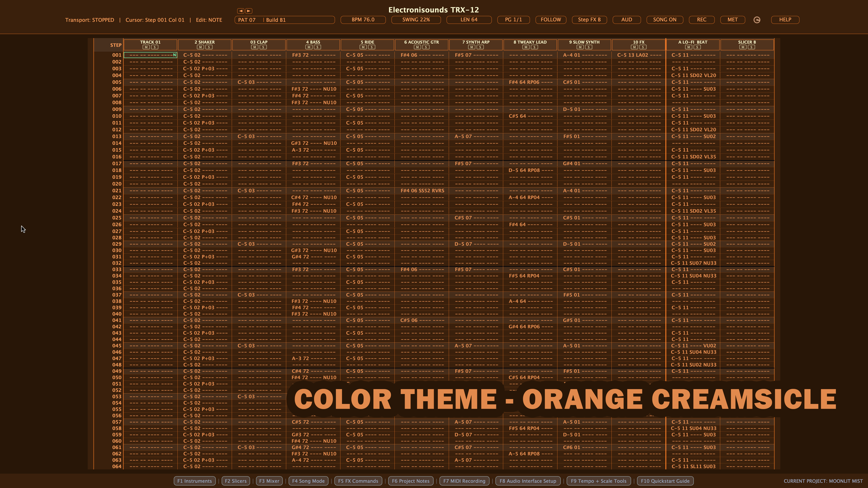Select F#4 64 RP06 in TWEAKY LEAD step 005
868x488 pixels.
[x=530, y=82]
